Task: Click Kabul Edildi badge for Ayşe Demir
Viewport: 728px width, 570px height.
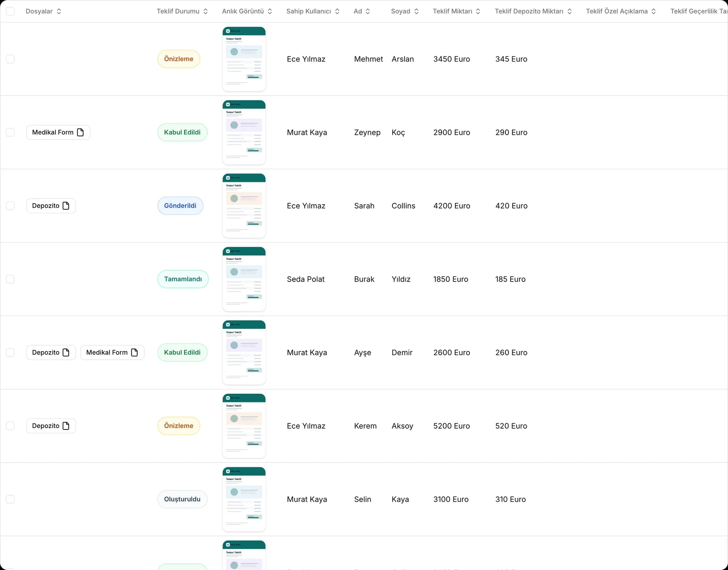Action: click(182, 353)
